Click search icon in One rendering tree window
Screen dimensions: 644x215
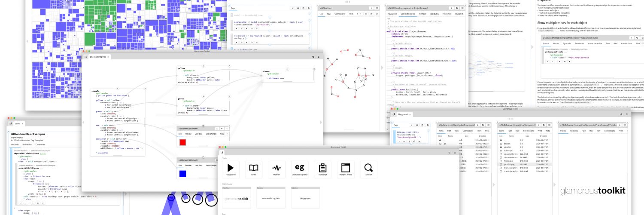tap(313, 56)
